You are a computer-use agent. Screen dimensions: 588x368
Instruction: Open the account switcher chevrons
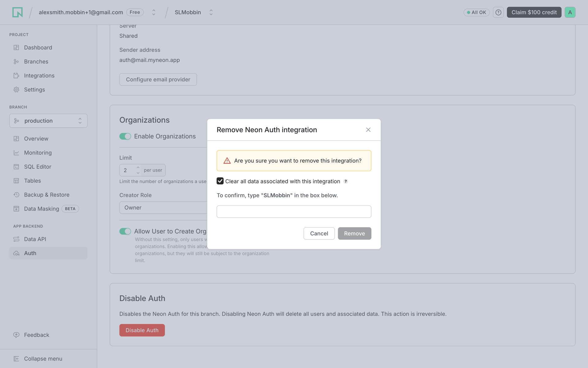coord(154,12)
